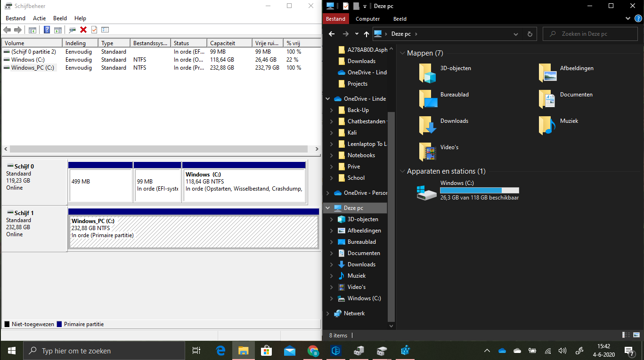The width and height of the screenshot is (644, 360).
Task: Rescan disks using the magnifier toolbar icon
Action: pos(72,30)
